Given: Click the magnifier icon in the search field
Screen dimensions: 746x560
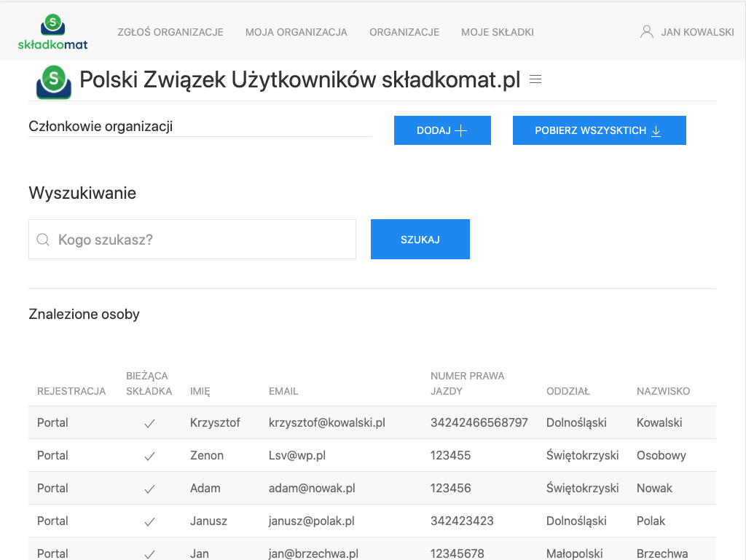Looking at the screenshot, I should point(43,240).
